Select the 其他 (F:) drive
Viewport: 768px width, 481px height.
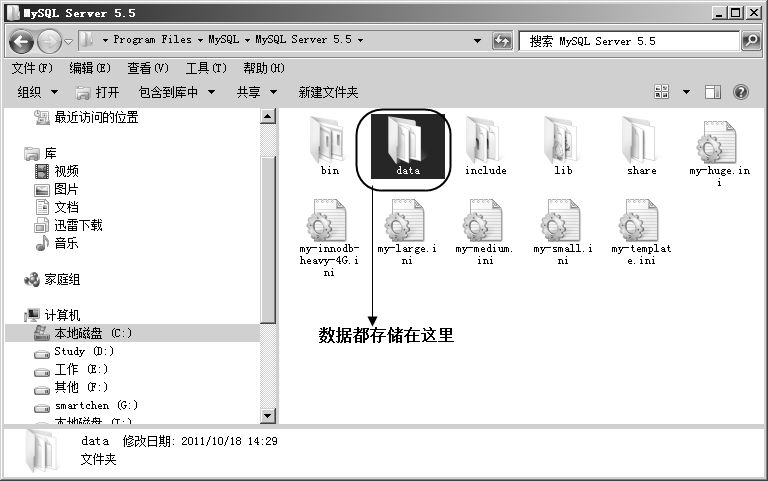click(x=71, y=387)
